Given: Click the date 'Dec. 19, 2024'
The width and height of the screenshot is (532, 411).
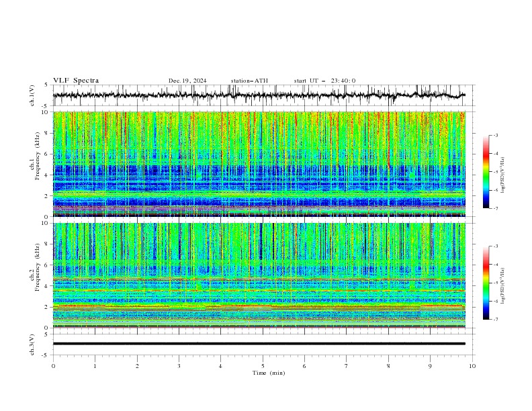Looking at the screenshot, I should tap(187, 81).
